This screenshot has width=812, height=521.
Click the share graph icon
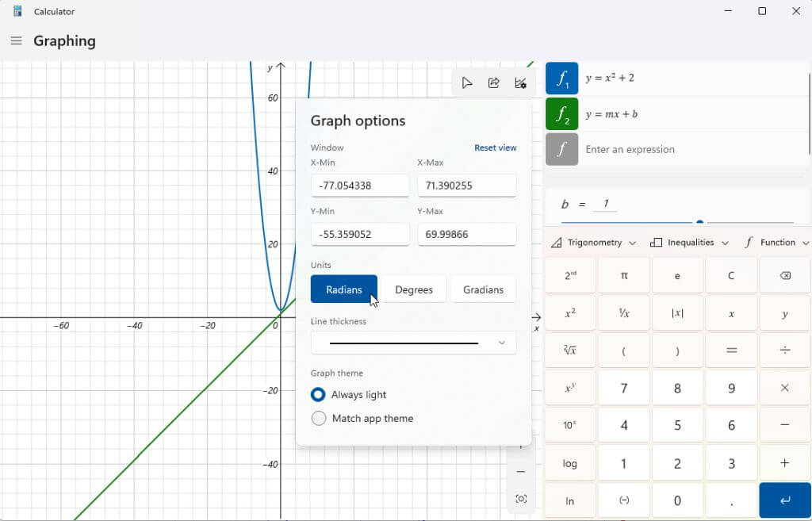493,82
